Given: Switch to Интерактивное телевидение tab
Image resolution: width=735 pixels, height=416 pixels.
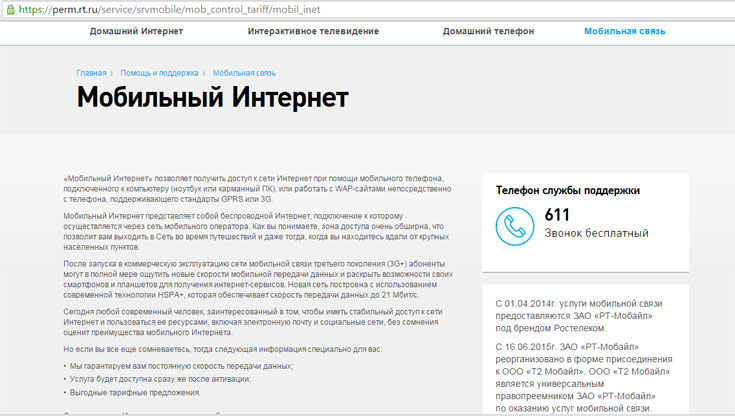Looking at the screenshot, I should (x=313, y=31).
